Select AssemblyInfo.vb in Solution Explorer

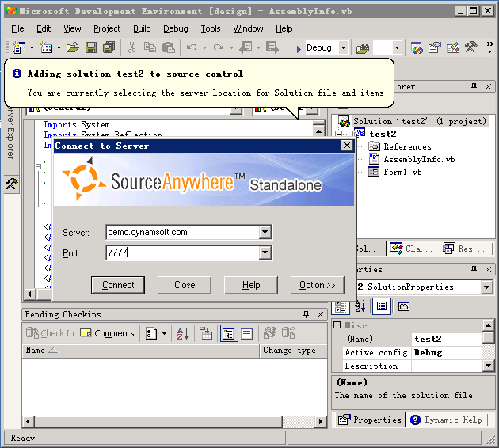418,159
